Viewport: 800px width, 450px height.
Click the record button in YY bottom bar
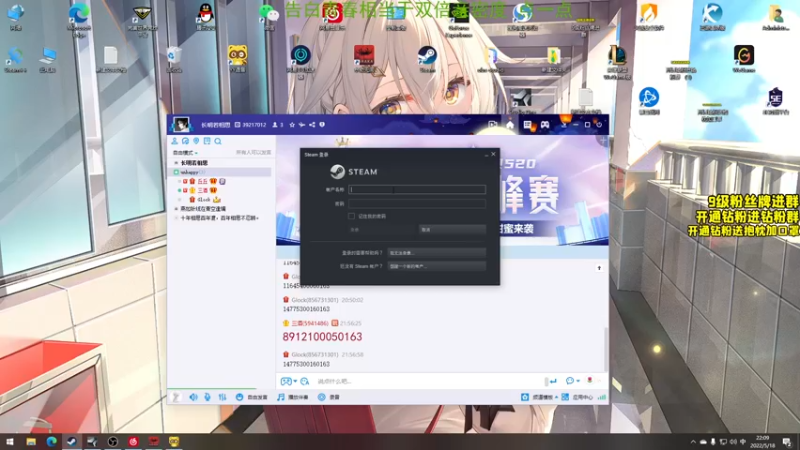[329, 397]
